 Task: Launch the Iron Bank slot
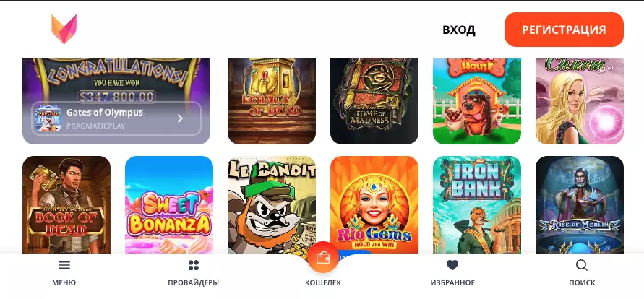(477, 204)
